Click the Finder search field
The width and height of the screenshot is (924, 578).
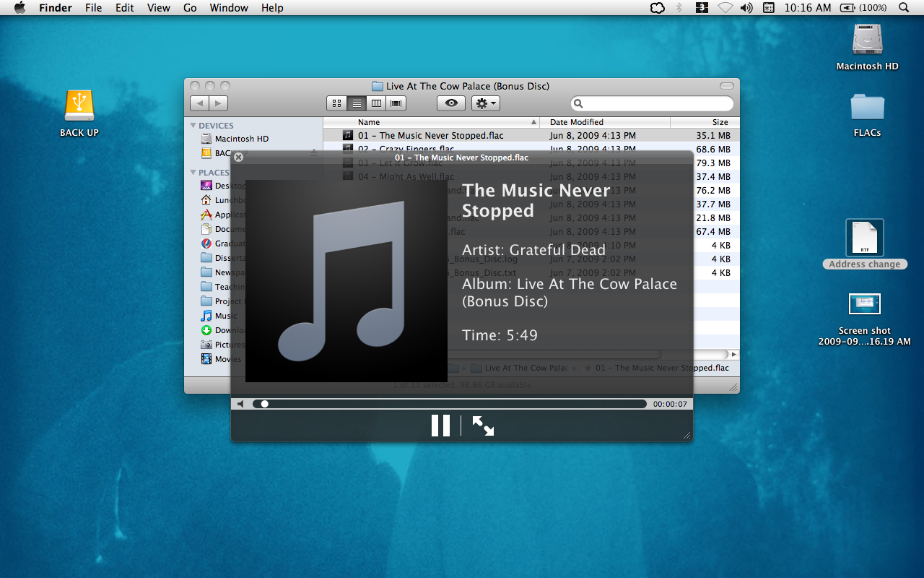point(652,103)
